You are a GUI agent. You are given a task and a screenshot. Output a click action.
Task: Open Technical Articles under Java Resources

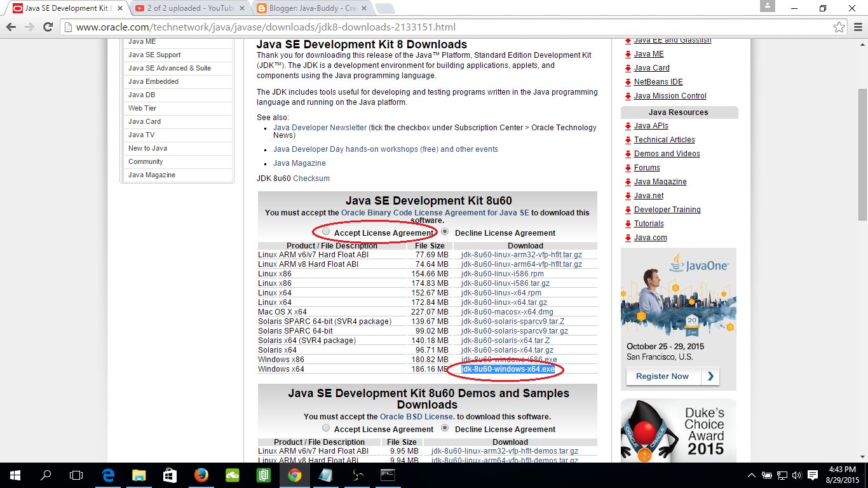point(665,140)
